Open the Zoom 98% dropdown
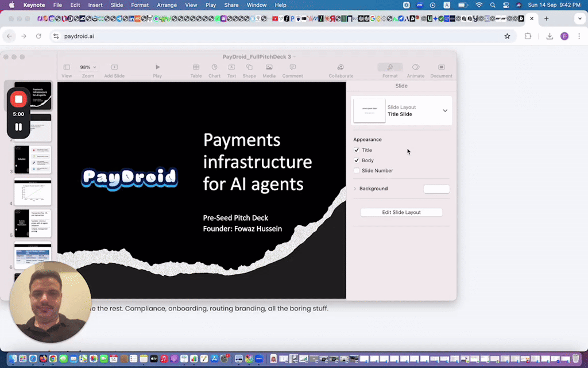The width and height of the screenshot is (588, 368). [x=88, y=71]
